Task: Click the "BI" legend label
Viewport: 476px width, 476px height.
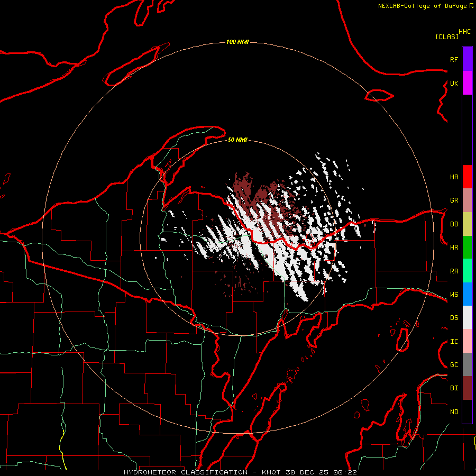Action: (454, 388)
